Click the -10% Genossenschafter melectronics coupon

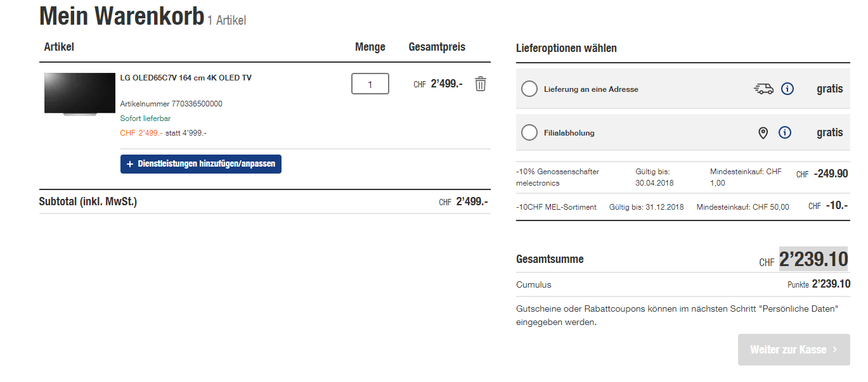click(x=557, y=177)
